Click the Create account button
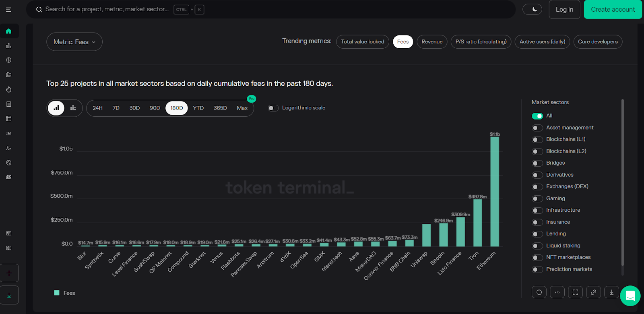This screenshot has height=314, width=644. [x=613, y=9]
